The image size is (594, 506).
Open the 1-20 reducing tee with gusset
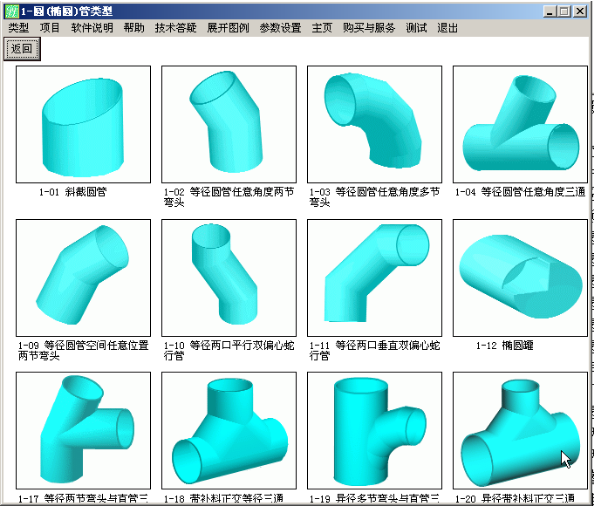[x=520, y=431]
